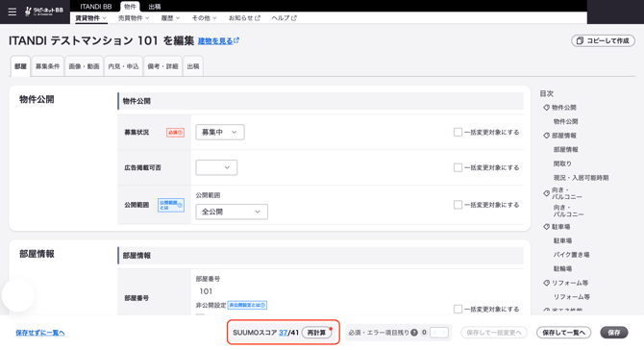644x350 pixels.
Task: Expand the 履歴 menu
Action: (x=170, y=18)
